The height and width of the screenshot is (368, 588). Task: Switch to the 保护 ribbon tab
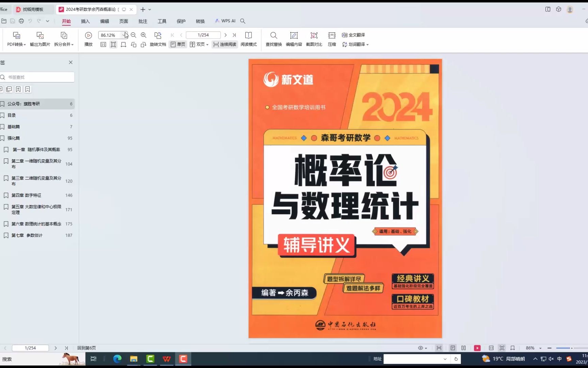181,21
